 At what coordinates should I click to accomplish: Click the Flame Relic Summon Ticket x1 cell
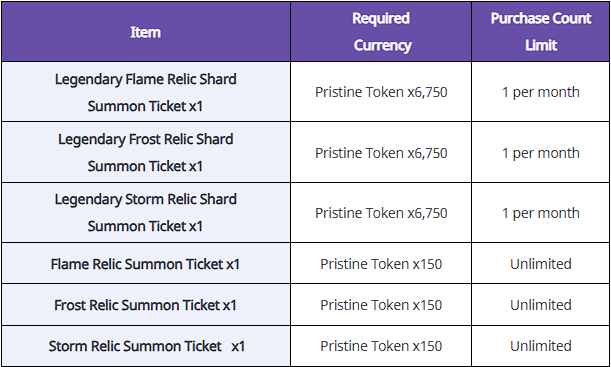pos(146,264)
